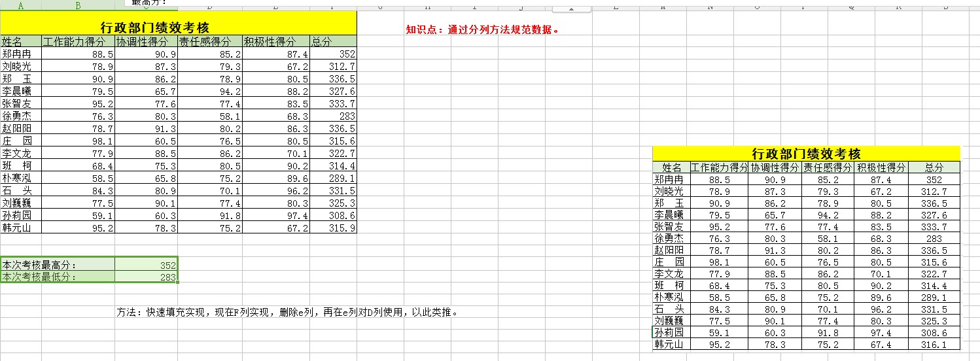Select name 班 柯 in the right table
980x361 pixels.
[671, 285]
